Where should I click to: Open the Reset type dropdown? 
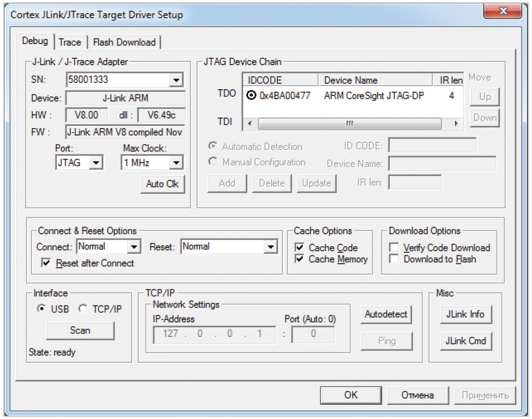click(x=271, y=247)
